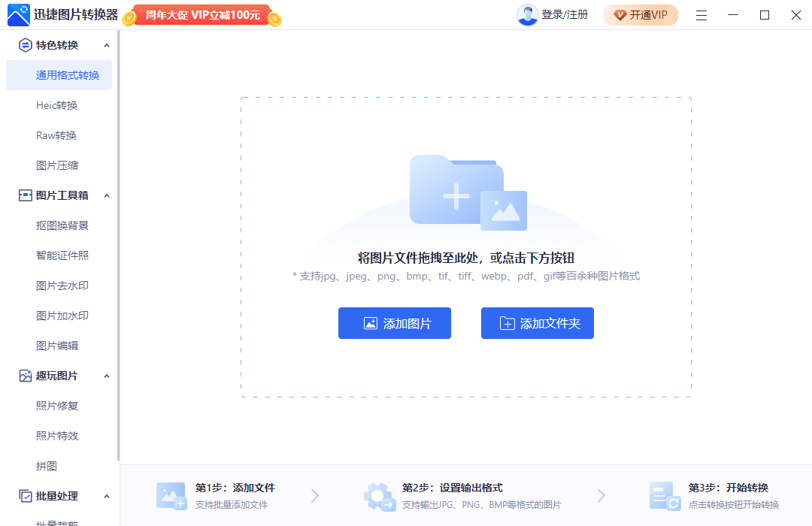The image size is (812, 526).
Task: Click the 图片工具箱 toolbox icon in sidebar
Action: [24, 195]
